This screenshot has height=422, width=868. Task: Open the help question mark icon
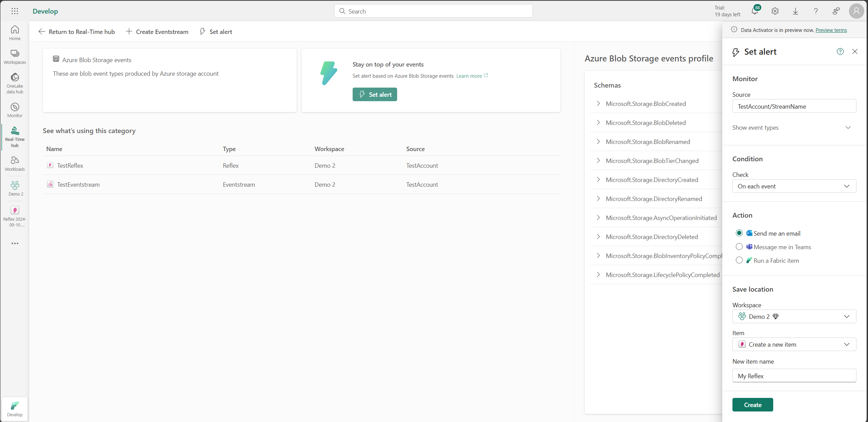(x=816, y=11)
